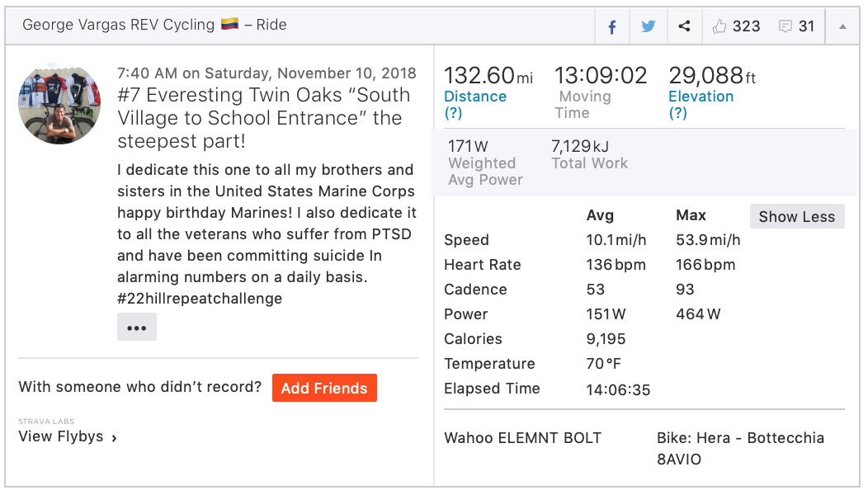Click the 31 comments count
The height and width of the screenshot is (495, 868).
tap(806, 26)
